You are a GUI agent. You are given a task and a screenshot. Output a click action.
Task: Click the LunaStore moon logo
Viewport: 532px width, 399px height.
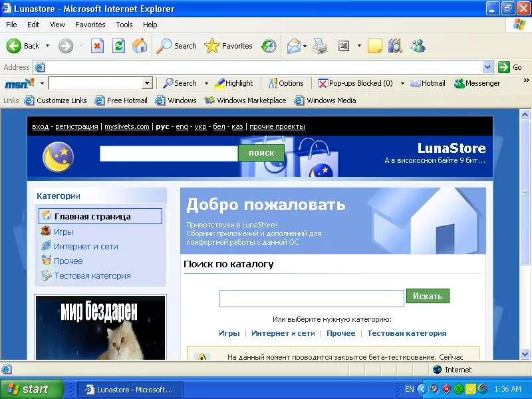[58, 157]
